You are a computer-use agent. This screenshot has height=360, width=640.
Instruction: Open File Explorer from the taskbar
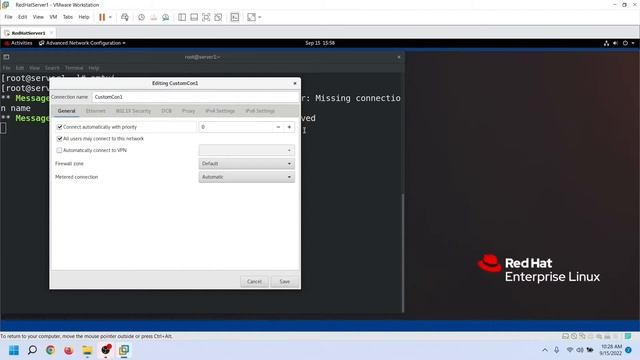point(87,350)
